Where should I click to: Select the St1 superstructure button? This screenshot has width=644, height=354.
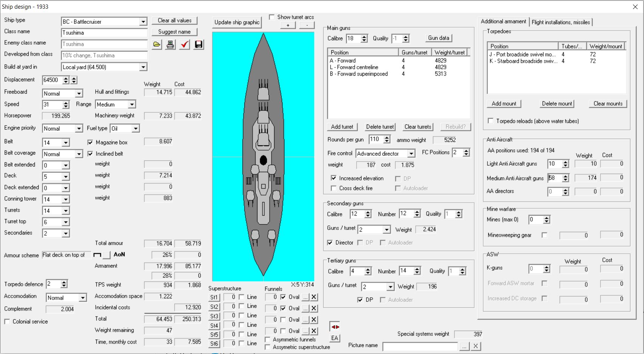(x=214, y=298)
